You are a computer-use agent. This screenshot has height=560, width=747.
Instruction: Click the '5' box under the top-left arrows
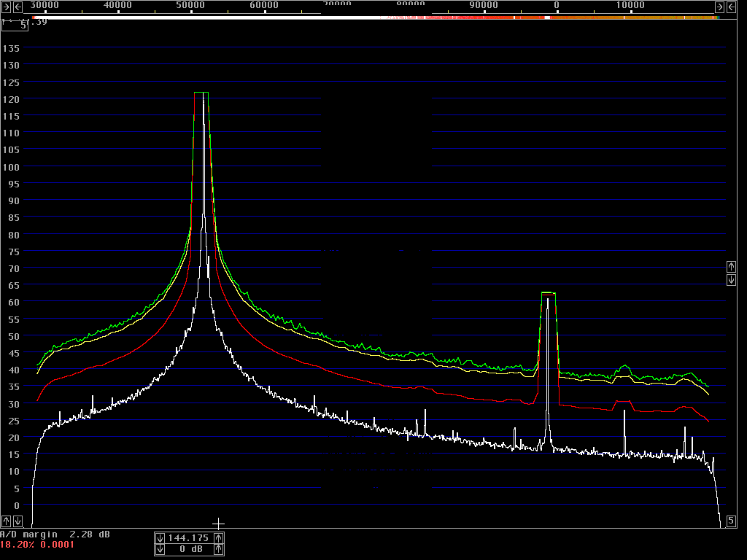pos(15,26)
